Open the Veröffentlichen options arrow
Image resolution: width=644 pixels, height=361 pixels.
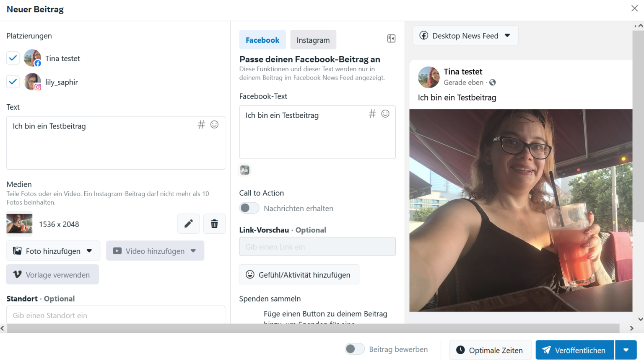tap(626, 350)
